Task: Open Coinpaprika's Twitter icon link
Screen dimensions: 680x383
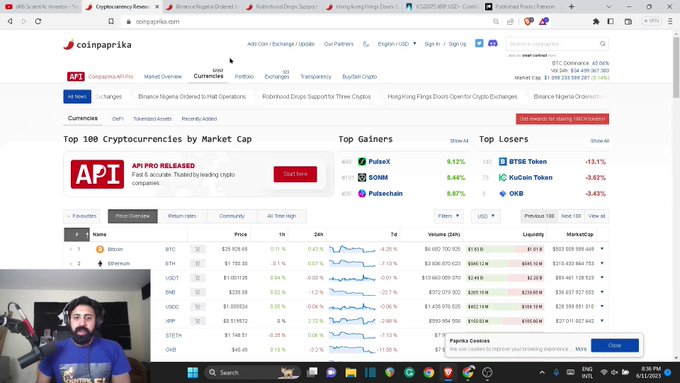Action: pos(479,43)
